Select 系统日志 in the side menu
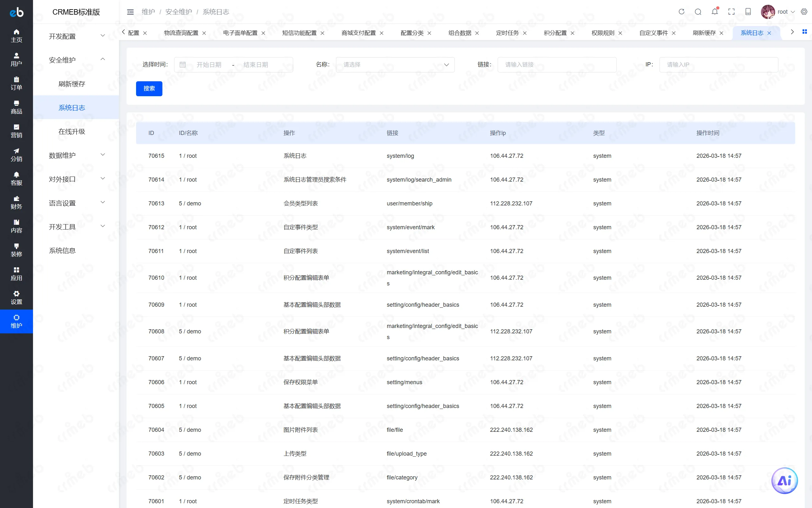 click(76, 108)
